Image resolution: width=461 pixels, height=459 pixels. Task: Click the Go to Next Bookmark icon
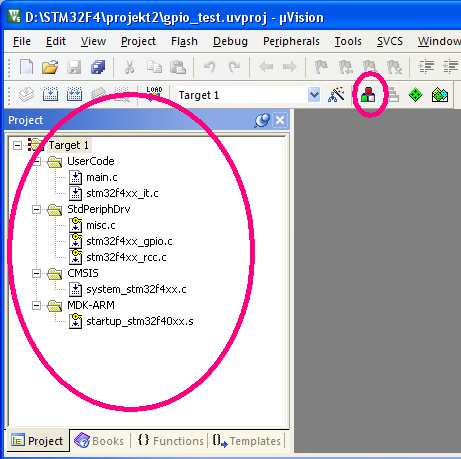pos(370,67)
